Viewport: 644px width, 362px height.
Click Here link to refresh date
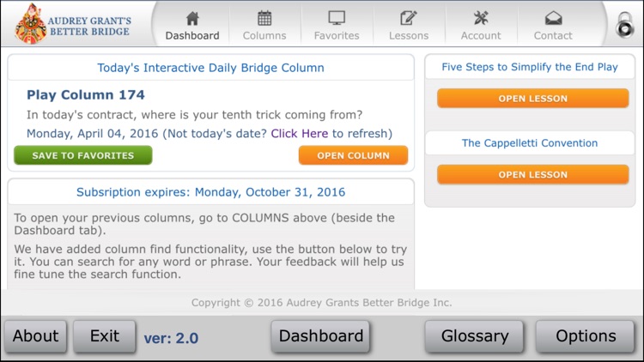[300, 133]
